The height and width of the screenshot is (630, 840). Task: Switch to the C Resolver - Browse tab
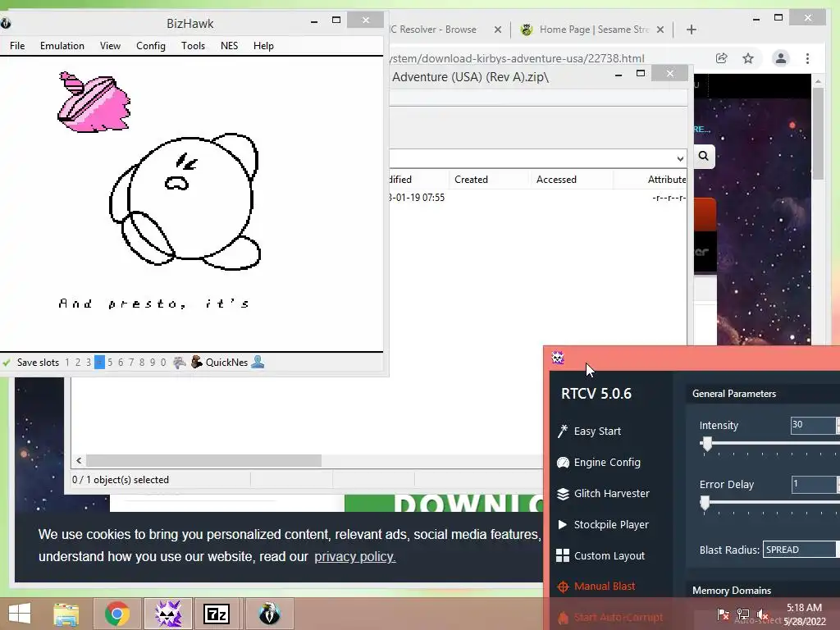[x=434, y=30]
